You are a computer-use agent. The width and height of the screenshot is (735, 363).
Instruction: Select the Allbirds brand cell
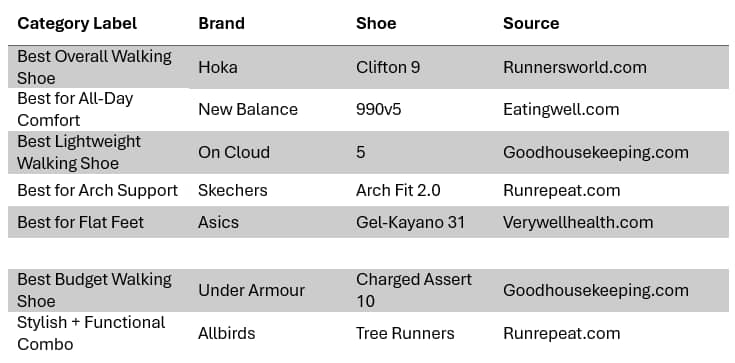tap(226, 333)
